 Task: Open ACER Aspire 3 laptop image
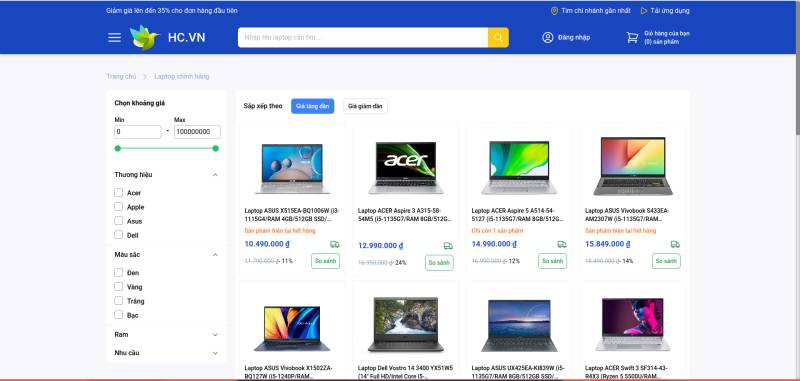pyautogui.click(x=406, y=167)
